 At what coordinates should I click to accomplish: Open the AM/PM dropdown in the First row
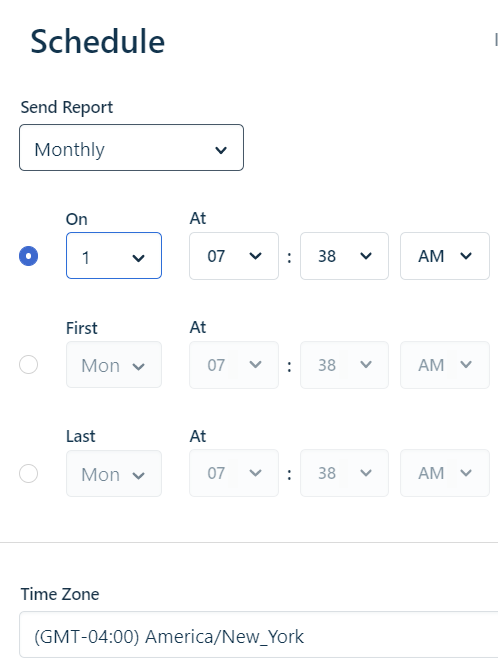pos(445,365)
